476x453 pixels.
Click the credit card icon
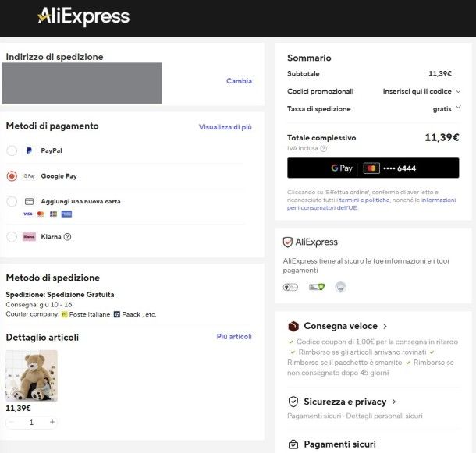(x=29, y=201)
